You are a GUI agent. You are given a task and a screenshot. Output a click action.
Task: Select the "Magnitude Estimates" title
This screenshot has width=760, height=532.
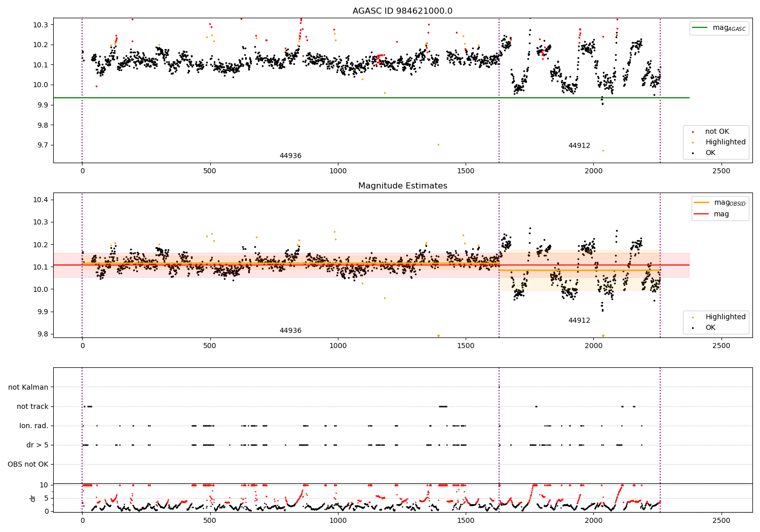tap(403, 186)
